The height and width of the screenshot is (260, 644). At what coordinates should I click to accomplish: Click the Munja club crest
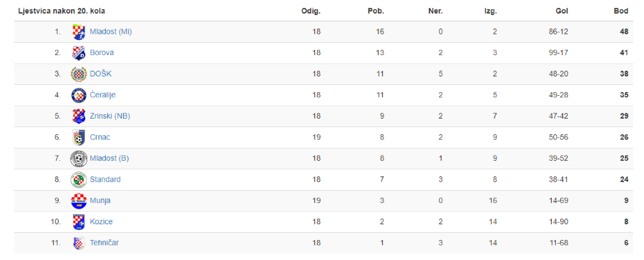click(x=79, y=201)
